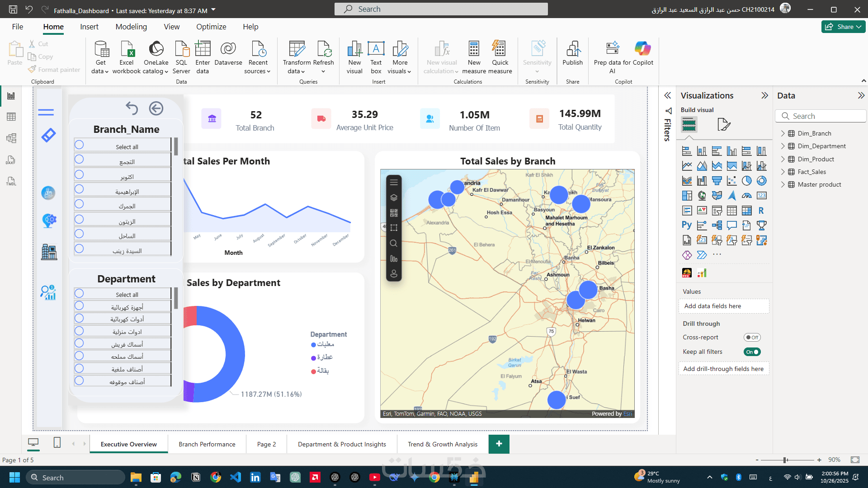Toggle Cross-report drill through switch
868x488 pixels.
752,338
